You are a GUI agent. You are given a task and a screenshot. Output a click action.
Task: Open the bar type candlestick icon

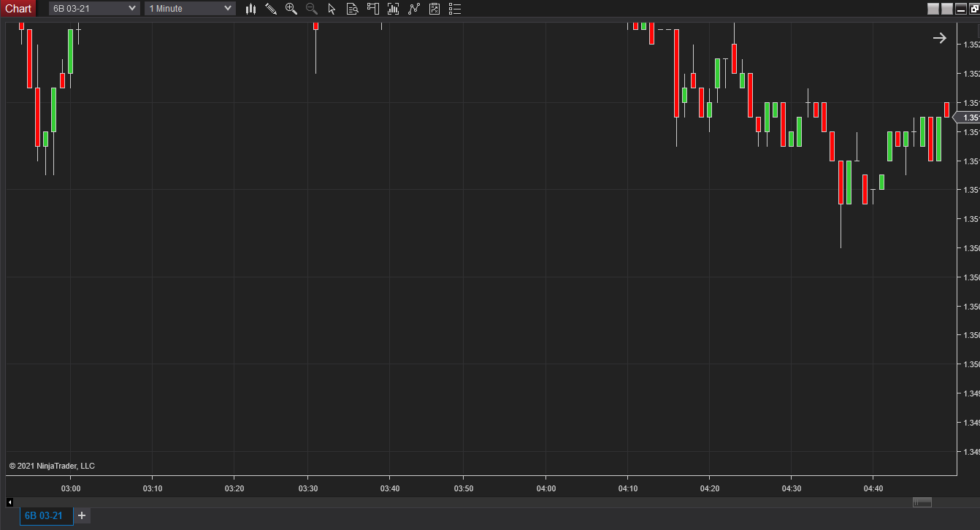(250, 9)
